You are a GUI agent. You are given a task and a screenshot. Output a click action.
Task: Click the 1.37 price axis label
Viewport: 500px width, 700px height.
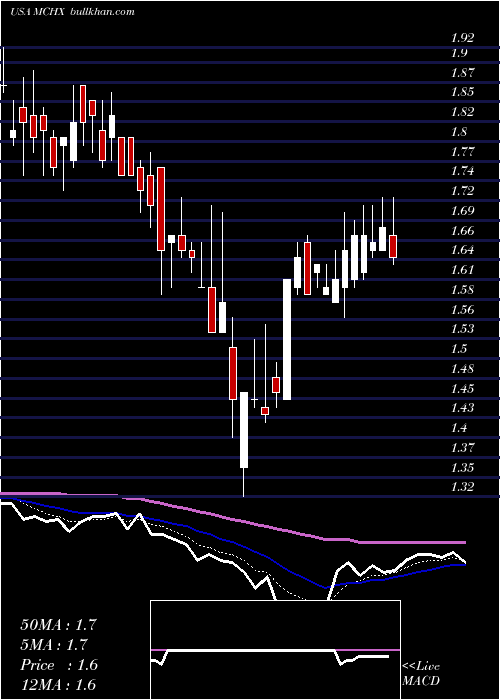[462, 447]
